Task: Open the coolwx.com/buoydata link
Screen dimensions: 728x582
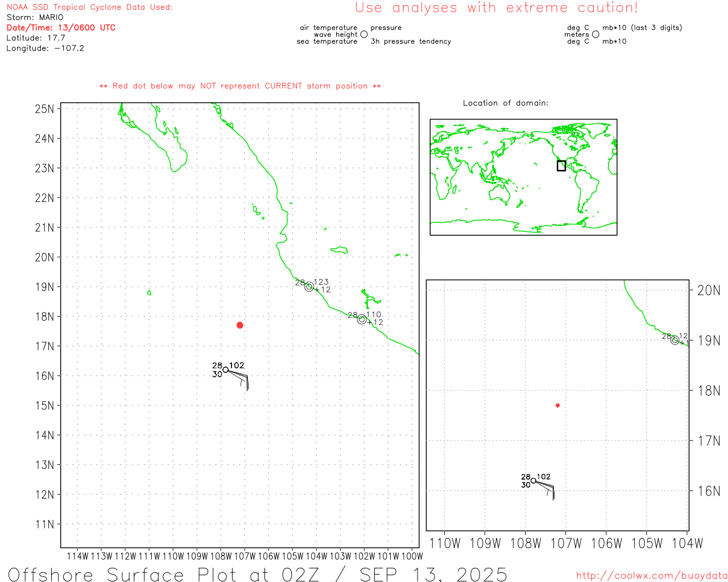Action: click(x=652, y=576)
